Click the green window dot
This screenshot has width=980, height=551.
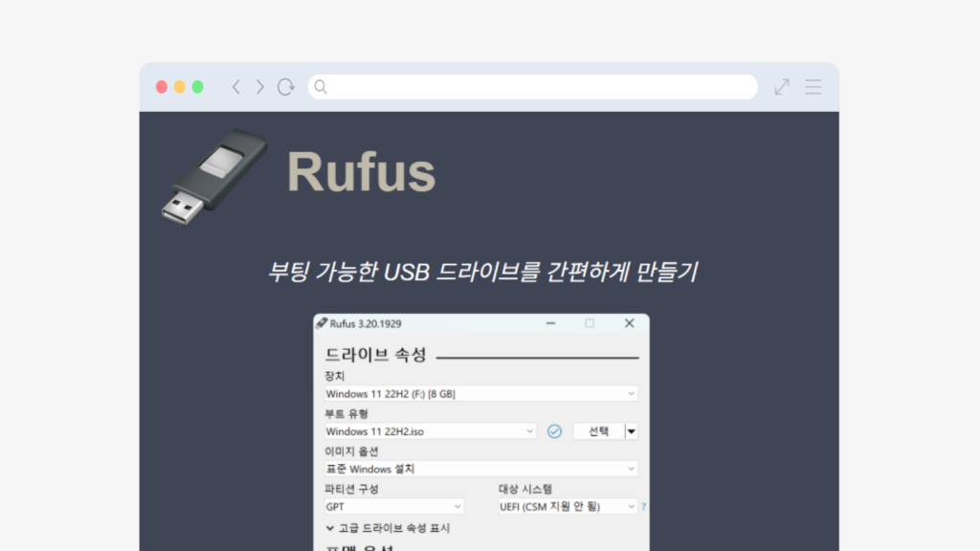pyautogui.click(x=197, y=87)
